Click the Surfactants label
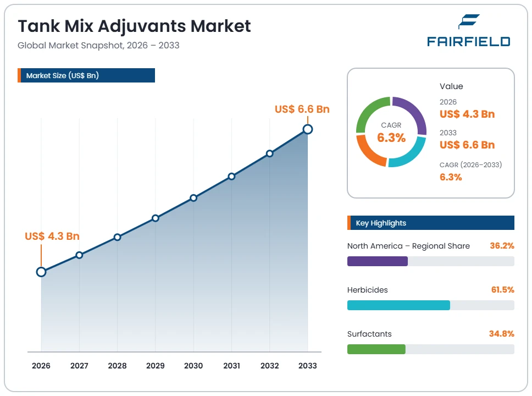 pos(369,334)
